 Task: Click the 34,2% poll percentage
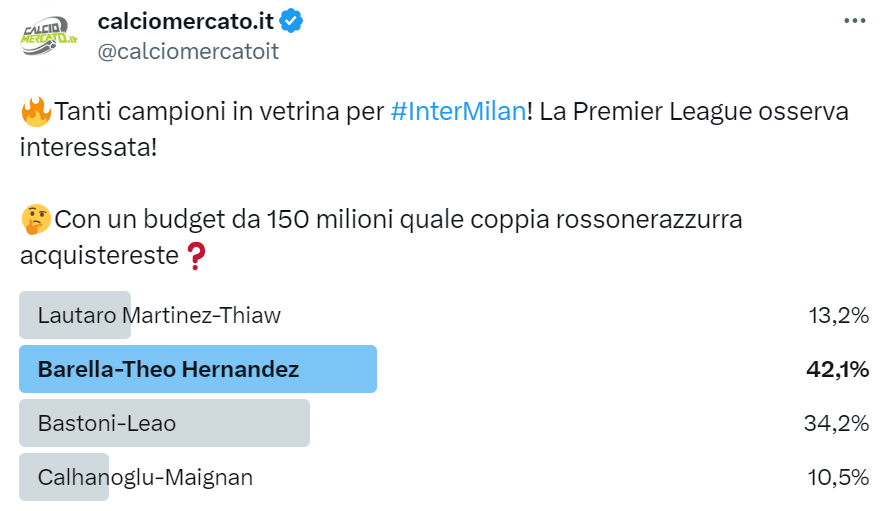pyautogui.click(x=836, y=423)
